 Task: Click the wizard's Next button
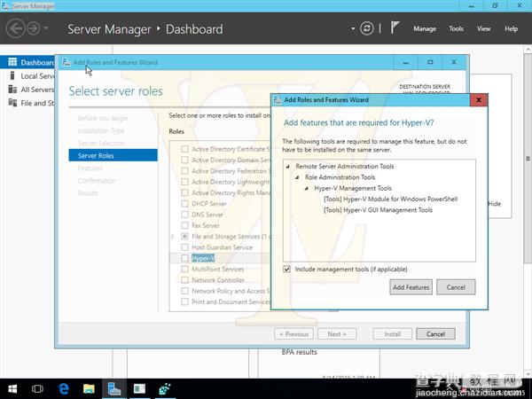coord(337,334)
